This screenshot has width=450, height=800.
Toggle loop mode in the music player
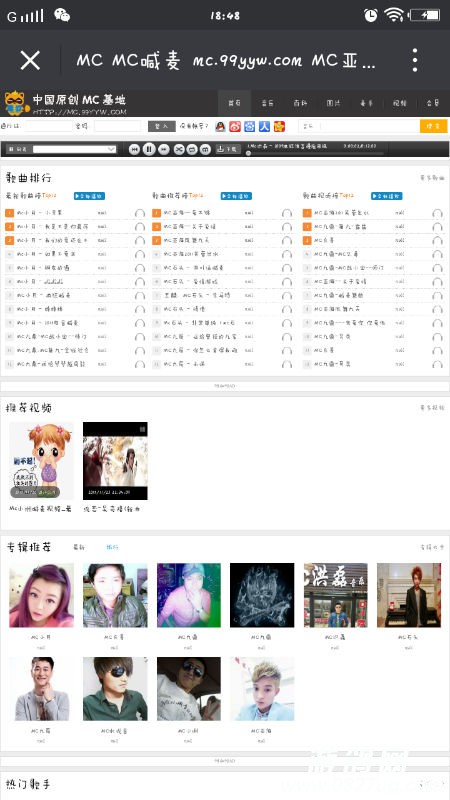192,149
